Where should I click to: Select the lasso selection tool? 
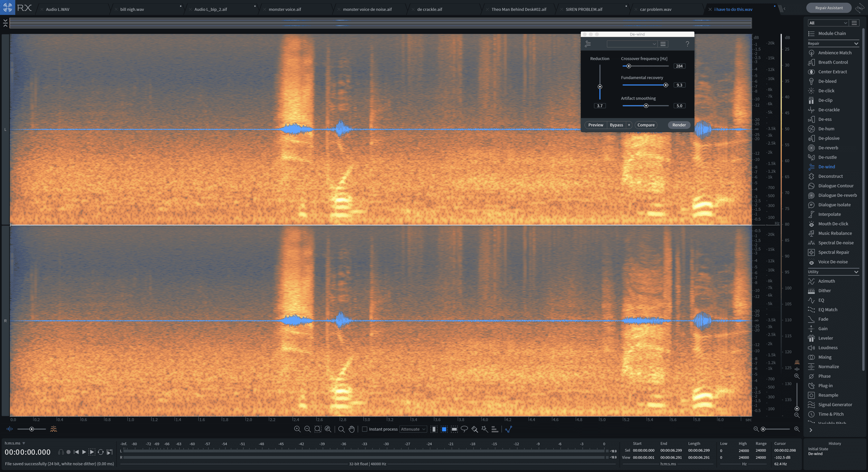(464, 429)
